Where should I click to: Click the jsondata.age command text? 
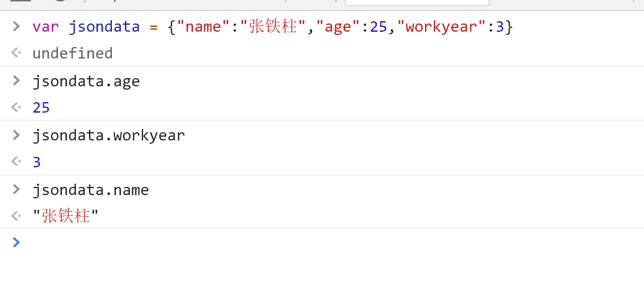click(x=86, y=81)
